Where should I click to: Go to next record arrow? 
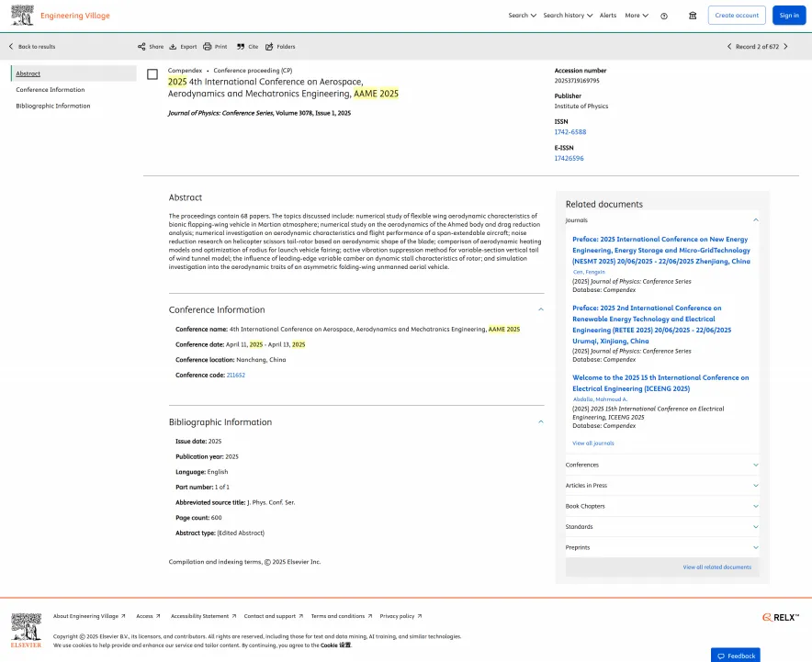pyautogui.click(x=785, y=47)
